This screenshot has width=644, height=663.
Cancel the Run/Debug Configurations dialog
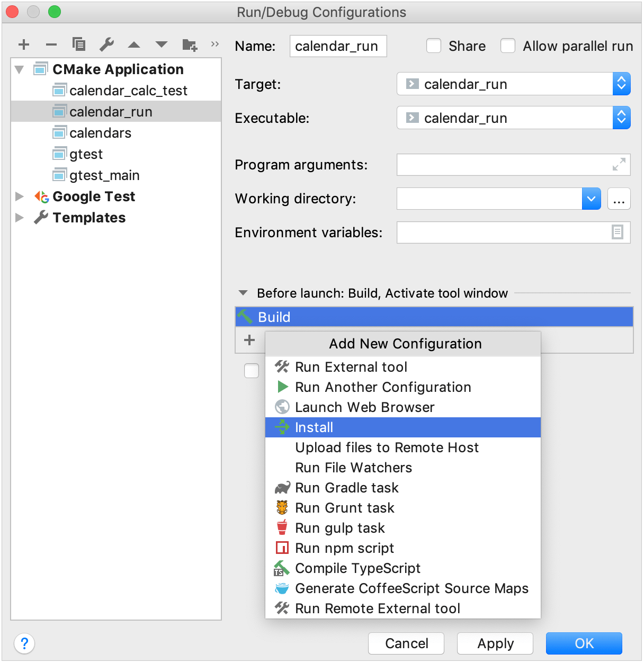point(406,643)
